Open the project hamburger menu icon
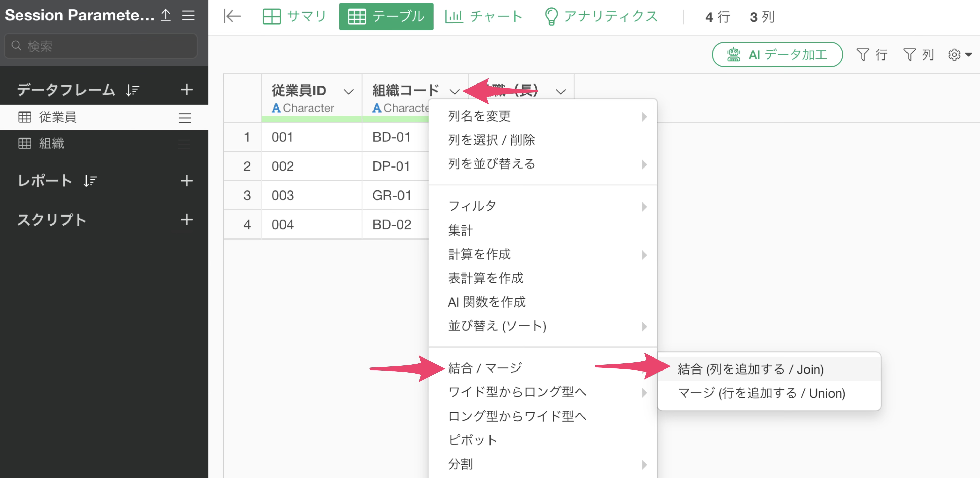Screen dimensions: 980x478 [188, 15]
